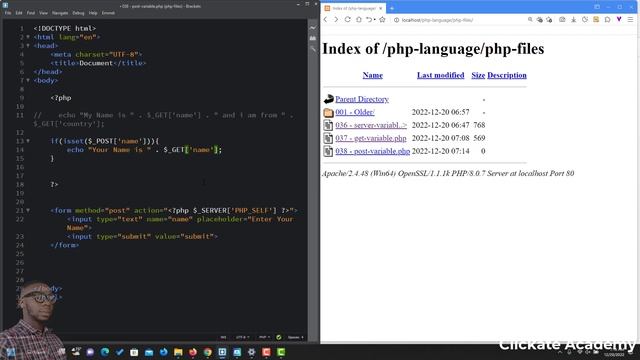Collapse the head tag fold on line 3
This screenshot has width=640, height=360.
click(28, 46)
